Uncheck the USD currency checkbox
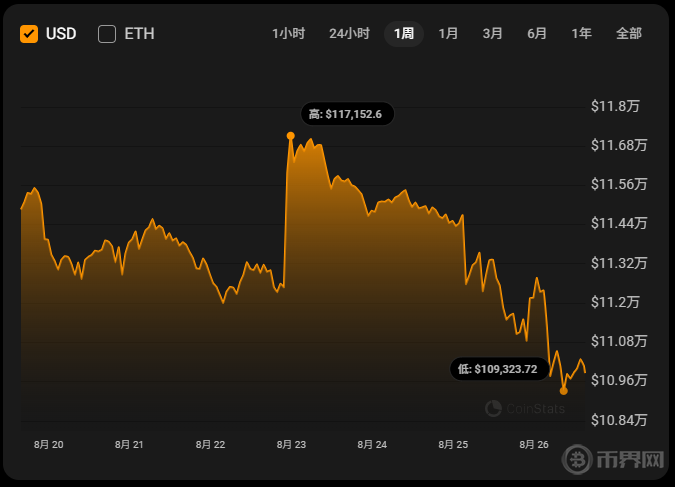Image resolution: width=675 pixels, height=487 pixels. [x=29, y=34]
